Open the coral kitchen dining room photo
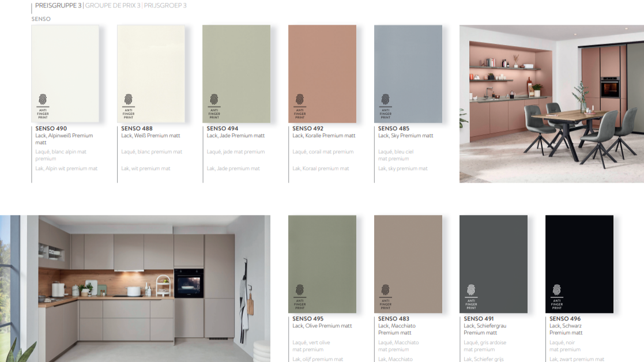 552,104
